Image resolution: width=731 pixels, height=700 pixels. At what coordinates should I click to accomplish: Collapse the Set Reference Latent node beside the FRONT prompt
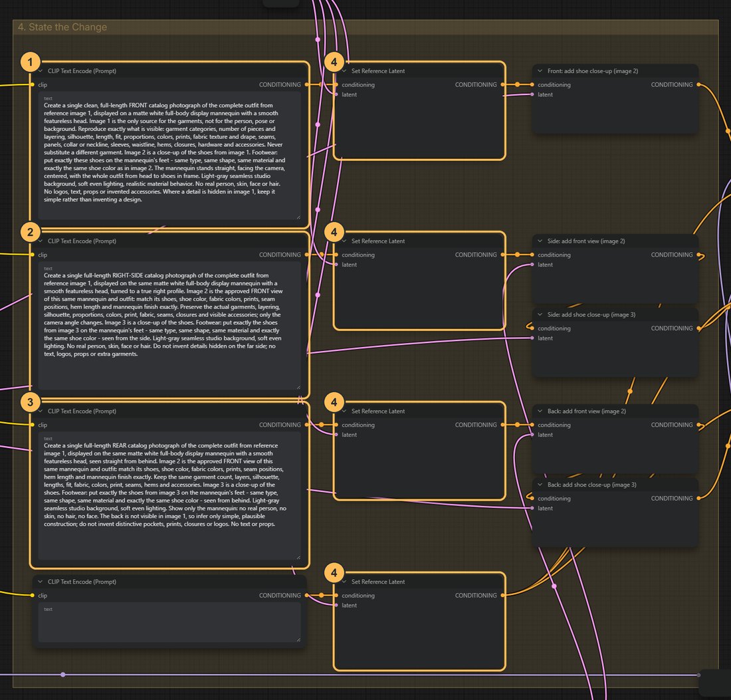point(344,71)
